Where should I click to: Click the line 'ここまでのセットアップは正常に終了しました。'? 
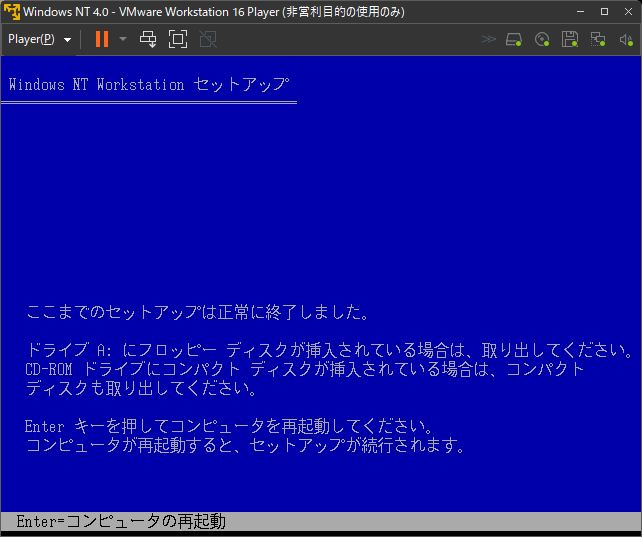pos(197,312)
